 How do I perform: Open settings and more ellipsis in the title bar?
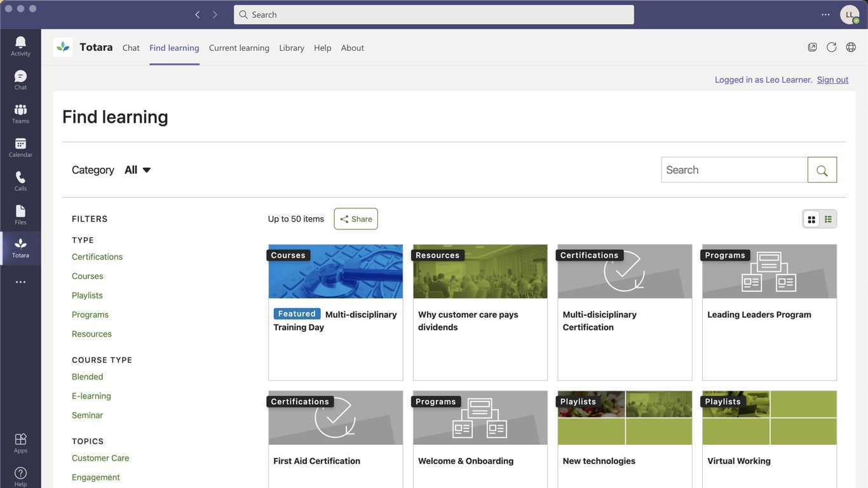coord(825,15)
